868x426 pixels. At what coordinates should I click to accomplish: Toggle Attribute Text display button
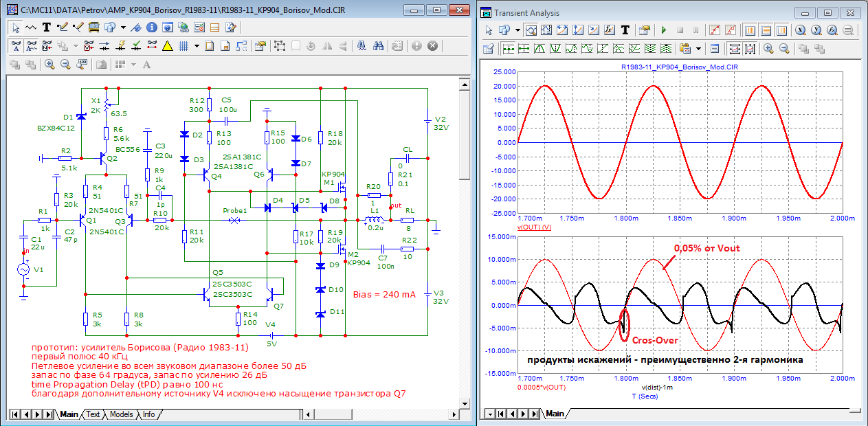pyautogui.click(x=32, y=46)
